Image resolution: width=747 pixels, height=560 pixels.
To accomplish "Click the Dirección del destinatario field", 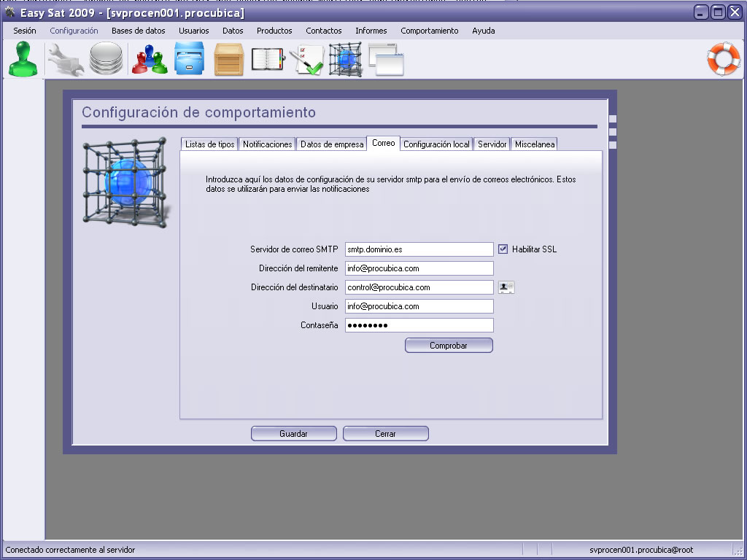I will [x=419, y=287].
